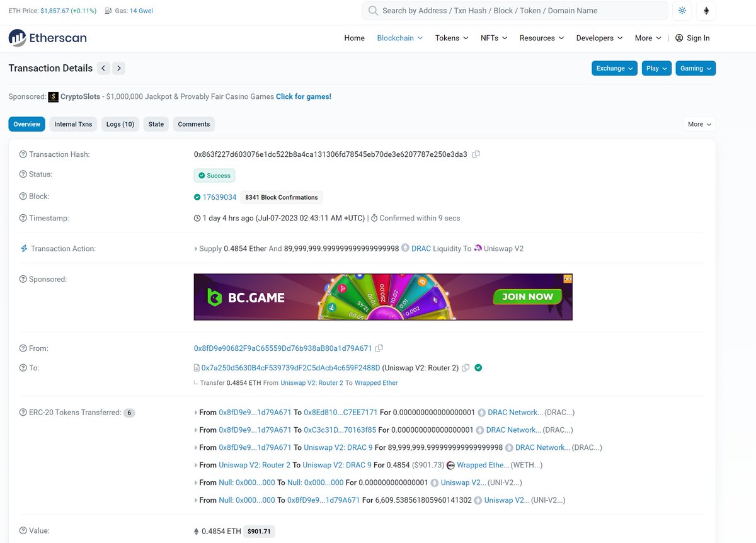
Task: Open the Uniswap V2: Router 2 contract address link
Action: (291, 368)
